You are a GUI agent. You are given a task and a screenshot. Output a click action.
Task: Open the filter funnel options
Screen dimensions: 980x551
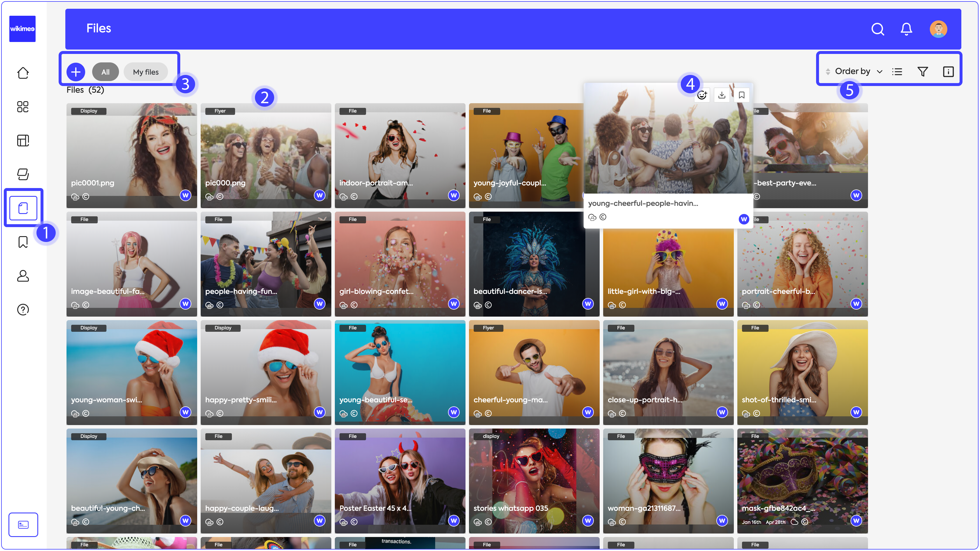coord(923,71)
